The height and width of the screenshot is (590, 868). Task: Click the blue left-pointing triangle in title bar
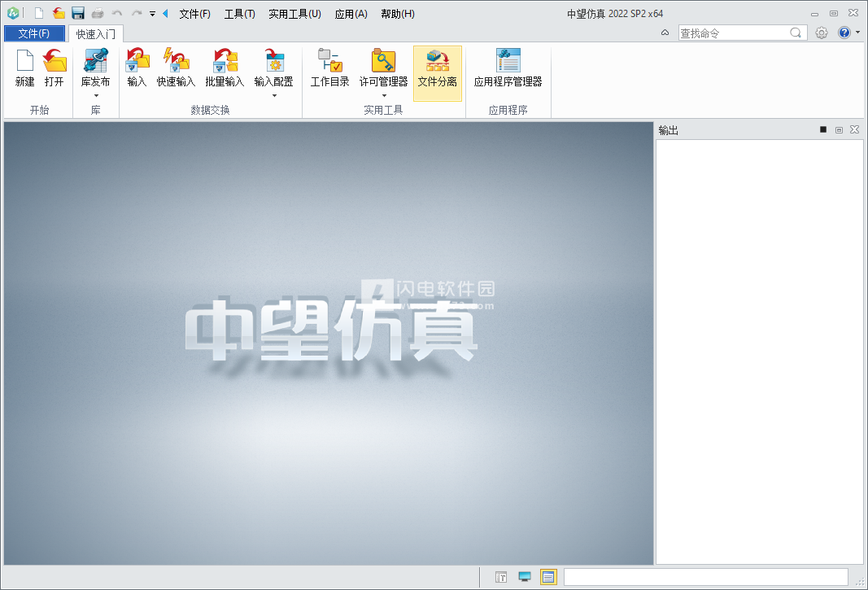click(x=165, y=13)
